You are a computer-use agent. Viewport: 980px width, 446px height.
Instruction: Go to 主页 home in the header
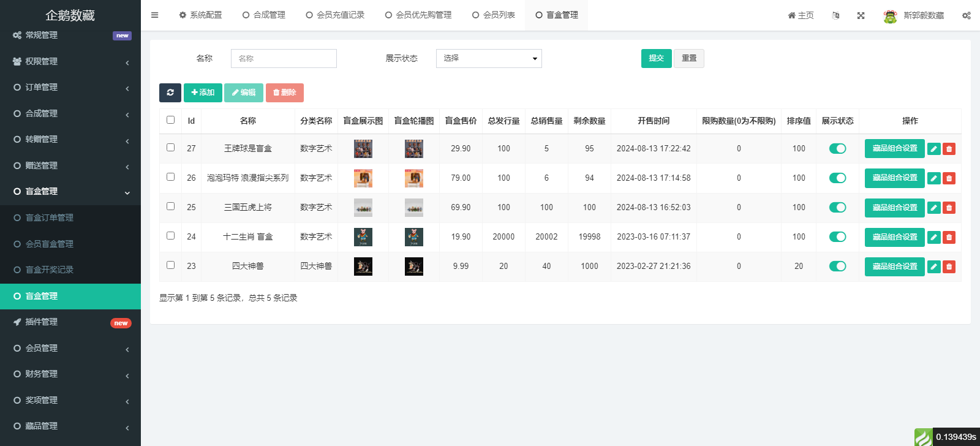coord(801,15)
